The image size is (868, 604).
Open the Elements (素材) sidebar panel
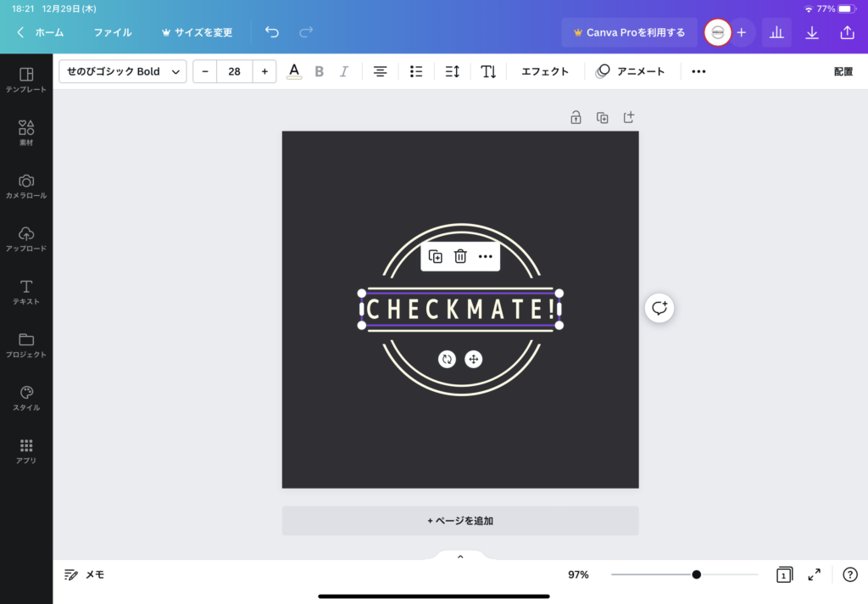pyautogui.click(x=26, y=132)
